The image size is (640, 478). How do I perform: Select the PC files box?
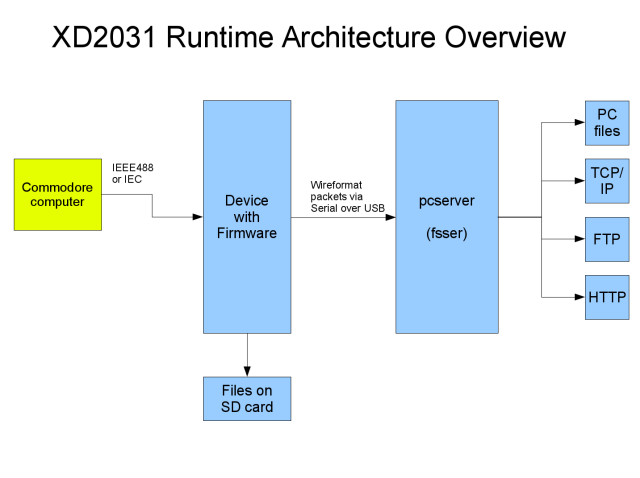607,123
